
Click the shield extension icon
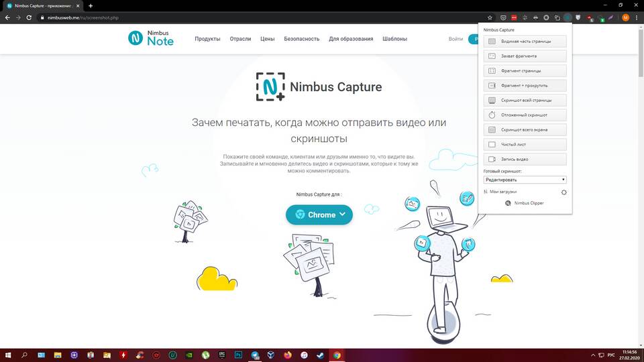[578, 17]
